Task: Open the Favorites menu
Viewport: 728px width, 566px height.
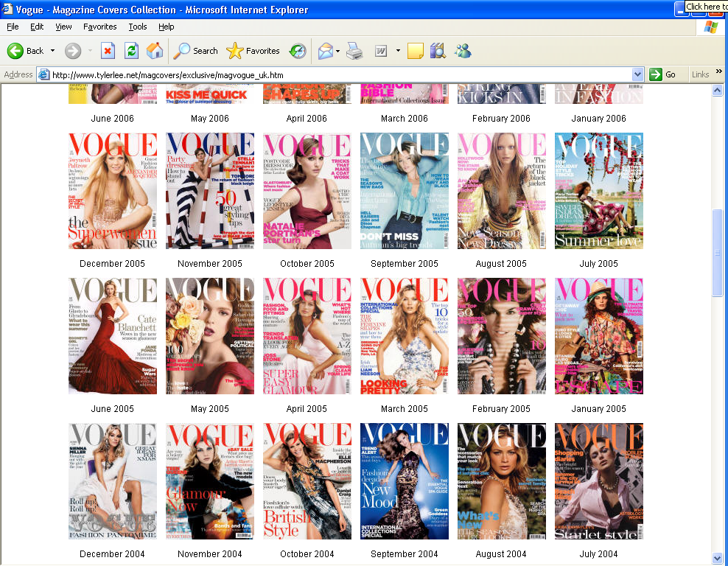Action: (x=99, y=27)
